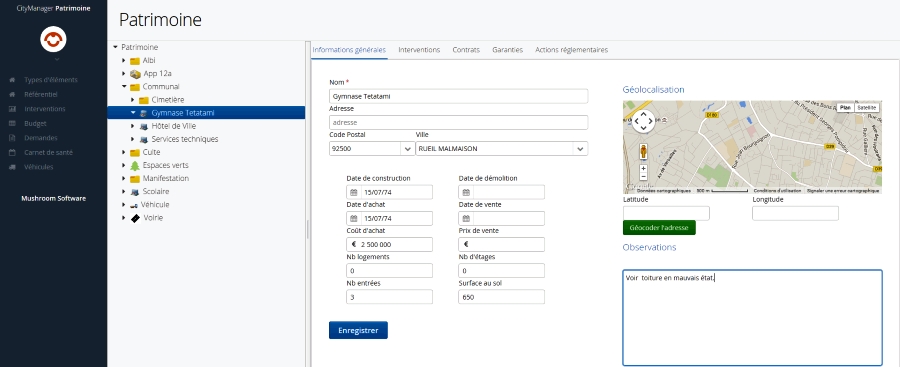Zoom out on the map
This screenshot has height=367, width=900.
[x=643, y=177]
